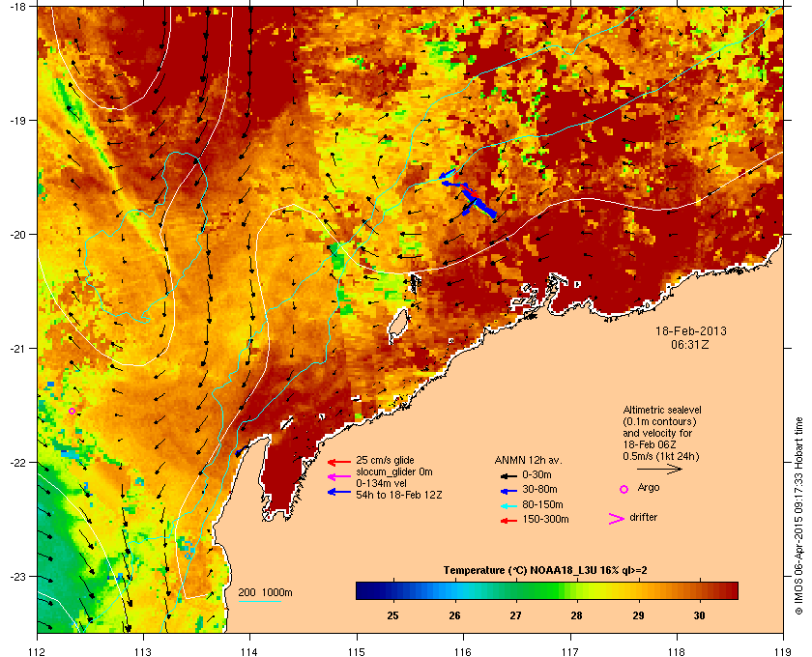Viewport: 812px width, 657px height.
Task: Click the magenta drifter symbol in legend
Action: pyautogui.click(x=616, y=519)
